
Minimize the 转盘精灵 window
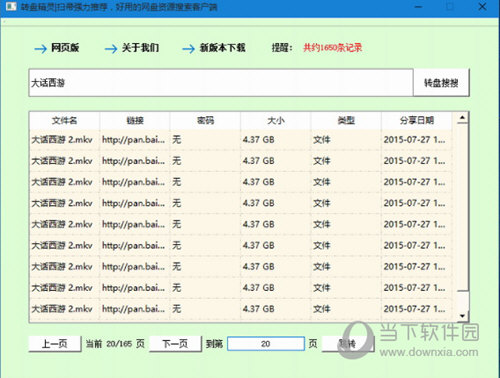pos(419,7)
